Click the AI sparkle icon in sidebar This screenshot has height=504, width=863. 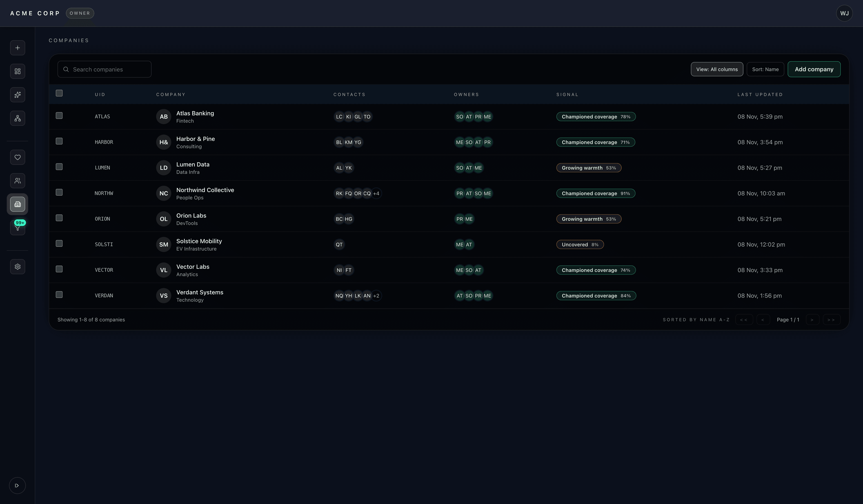[18, 95]
